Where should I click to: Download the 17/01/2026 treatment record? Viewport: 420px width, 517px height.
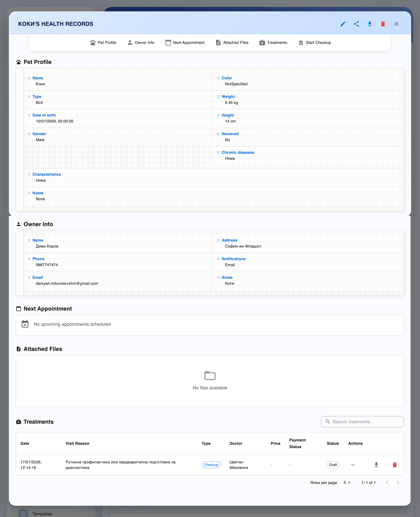pyautogui.click(x=376, y=465)
